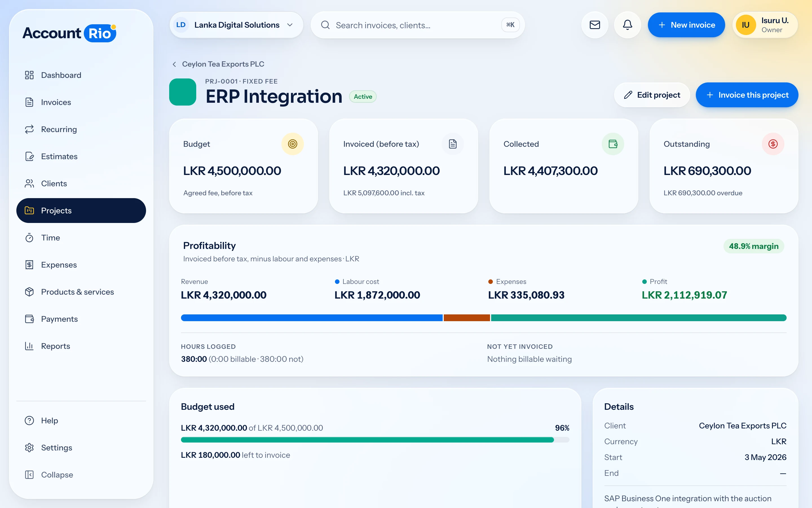Viewport: 812px width, 508px height.
Task: Open Clients section
Action: (x=81, y=183)
